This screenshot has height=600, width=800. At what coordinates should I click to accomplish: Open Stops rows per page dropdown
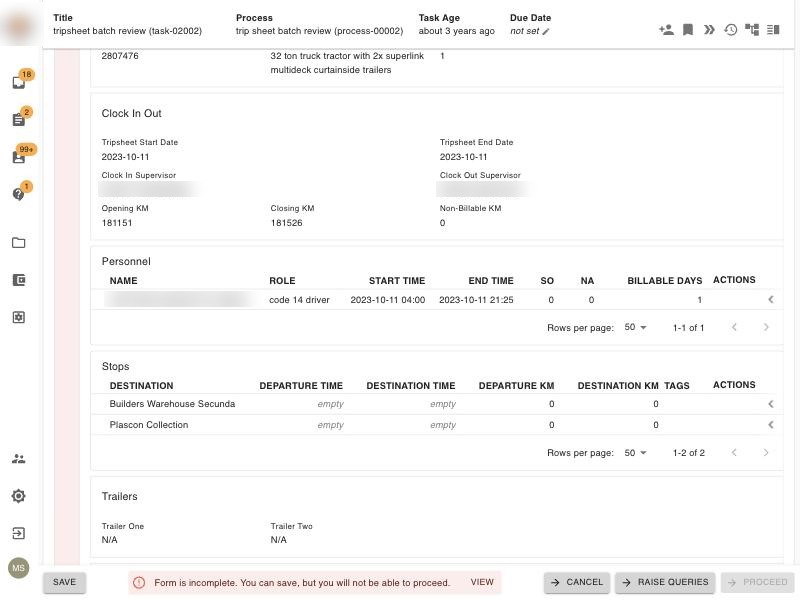click(636, 453)
